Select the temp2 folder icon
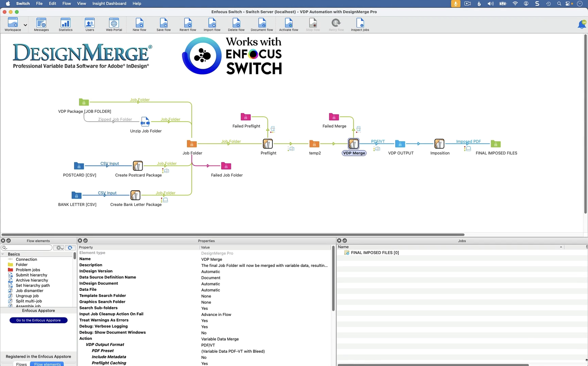Screen dimensions: 588x366 coord(314,144)
